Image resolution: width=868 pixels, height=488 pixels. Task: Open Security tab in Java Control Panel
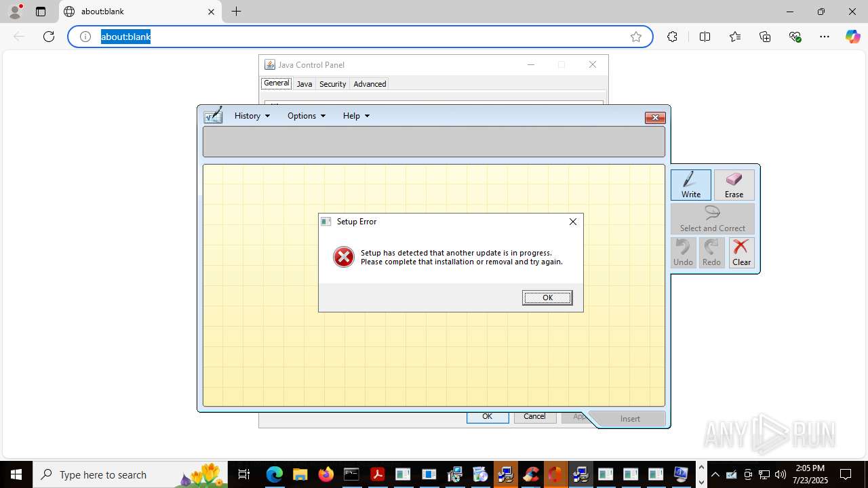[333, 84]
